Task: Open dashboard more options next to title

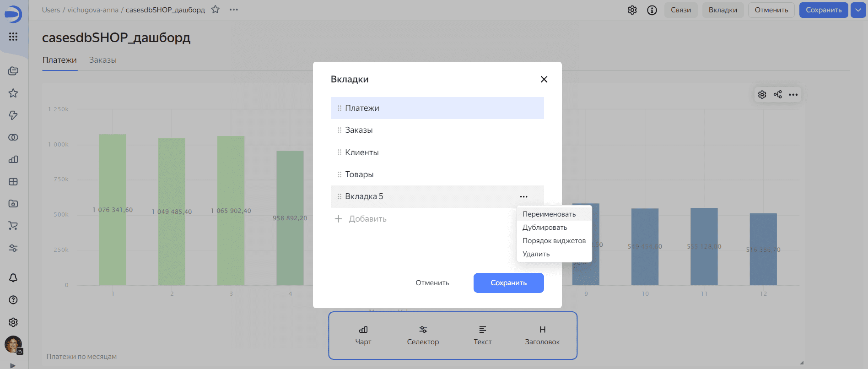Action: 234,10
